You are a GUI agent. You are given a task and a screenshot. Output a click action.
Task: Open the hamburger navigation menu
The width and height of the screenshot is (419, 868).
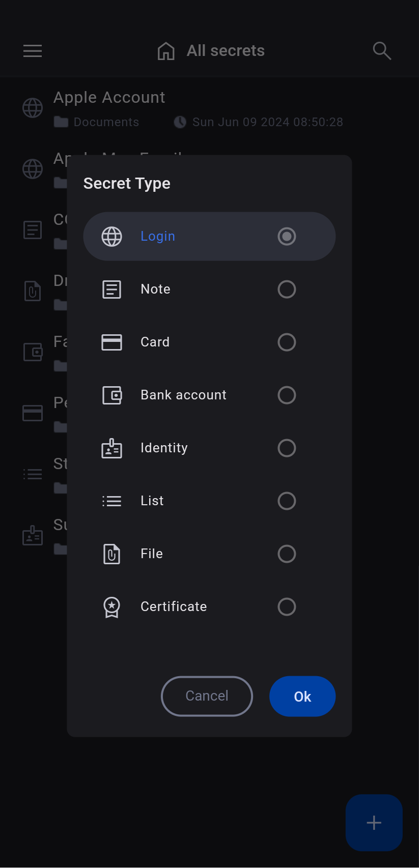33,51
